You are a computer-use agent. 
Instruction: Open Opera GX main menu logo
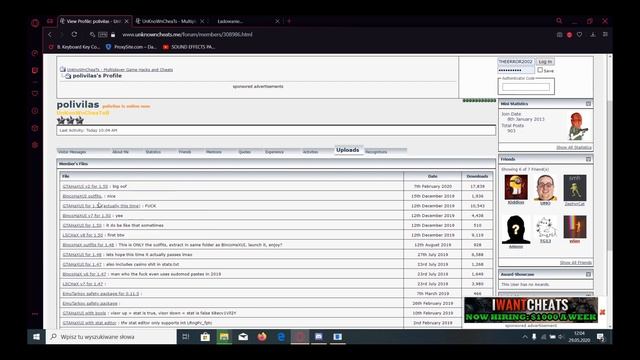click(x=35, y=23)
